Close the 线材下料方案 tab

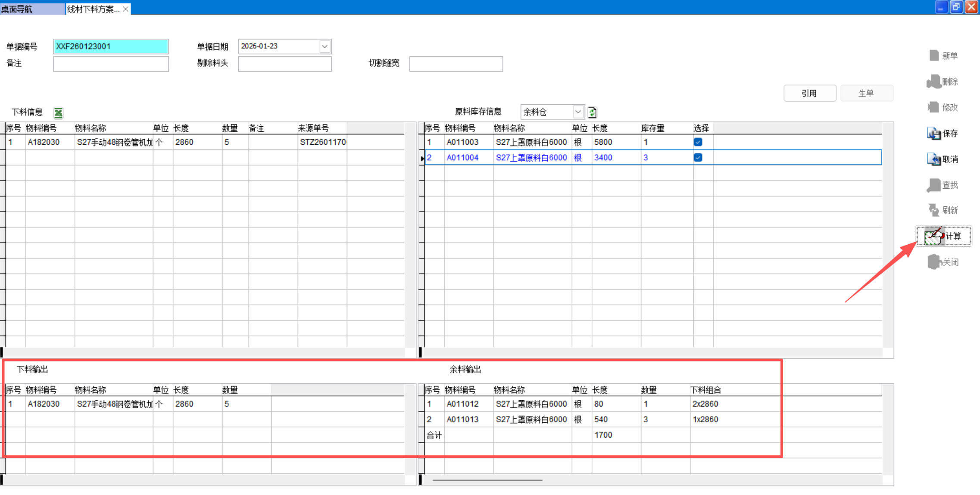click(x=125, y=9)
